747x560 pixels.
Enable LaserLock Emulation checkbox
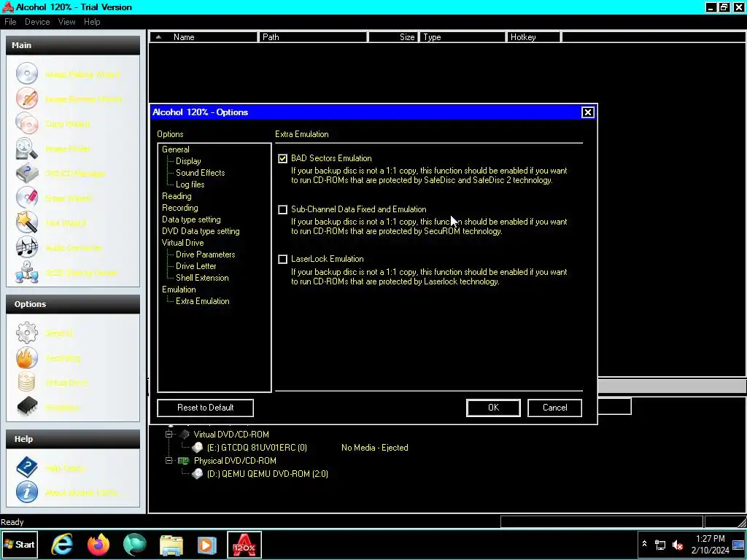[x=282, y=259]
